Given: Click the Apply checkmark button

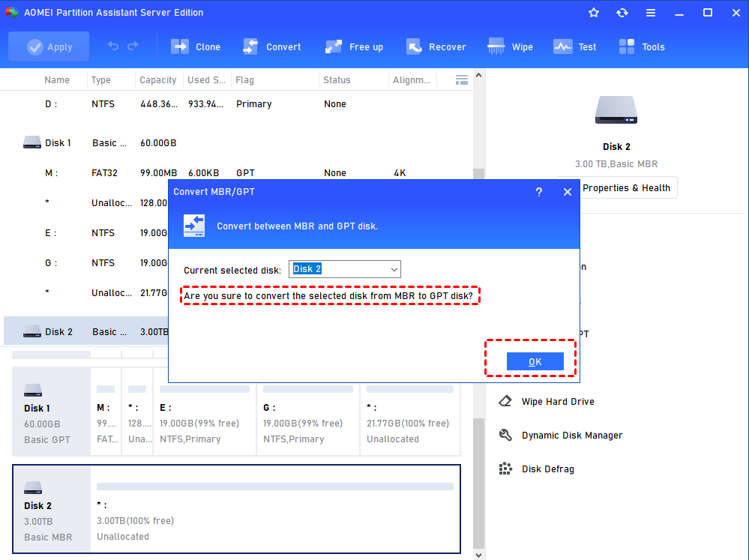Looking at the screenshot, I should tap(49, 46).
